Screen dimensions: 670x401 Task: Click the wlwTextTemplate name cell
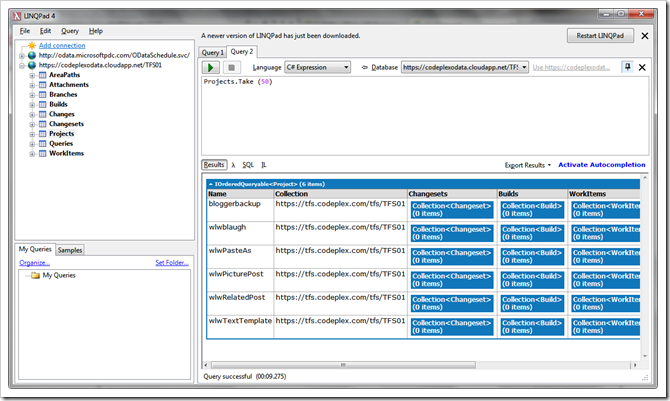(x=240, y=327)
